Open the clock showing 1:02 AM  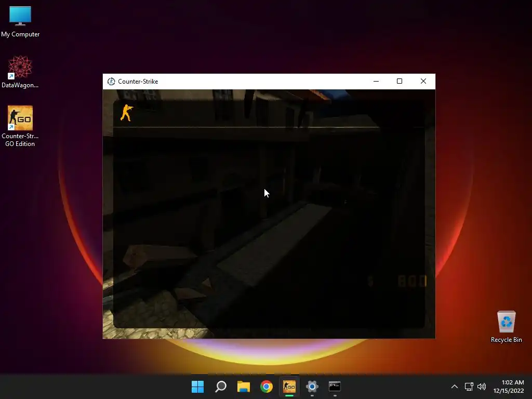[509, 387]
